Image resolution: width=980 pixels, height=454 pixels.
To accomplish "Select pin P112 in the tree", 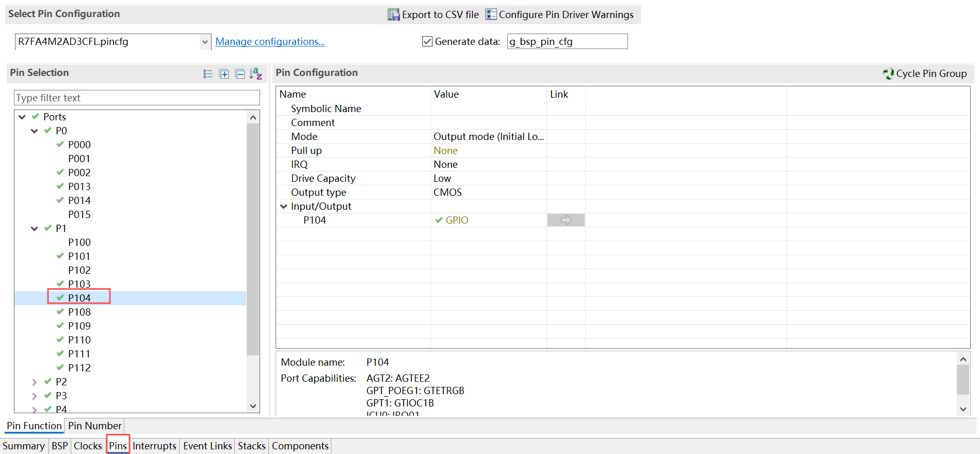I will (x=79, y=368).
